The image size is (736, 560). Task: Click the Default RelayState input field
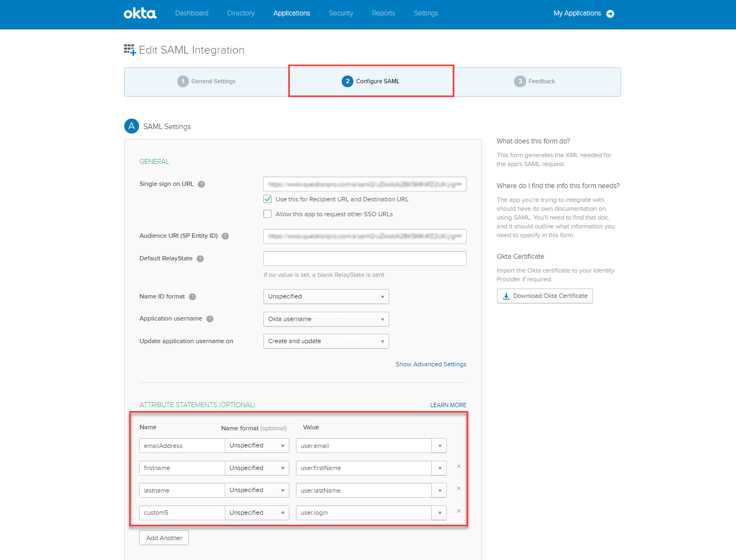[364, 259]
